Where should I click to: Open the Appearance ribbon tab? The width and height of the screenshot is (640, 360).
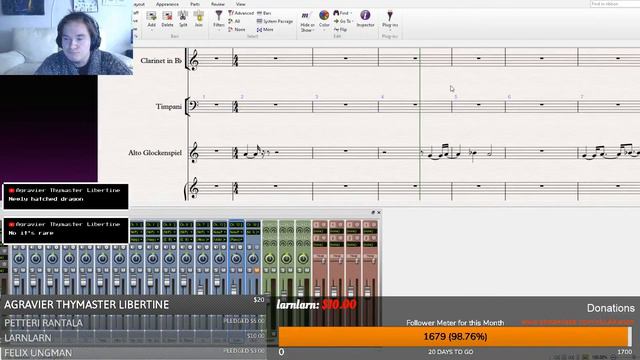tap(167, 4)
